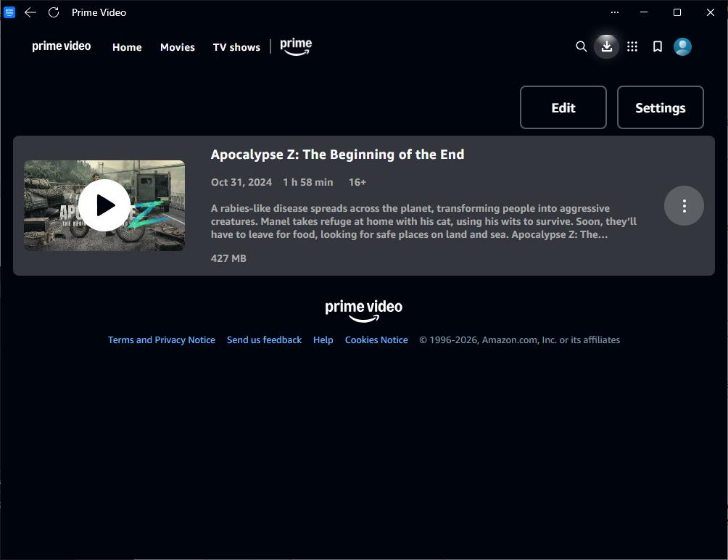This screenshot has width=728, height=560.
Task: Click the 16+ age rating
Action: coord(357,182)
